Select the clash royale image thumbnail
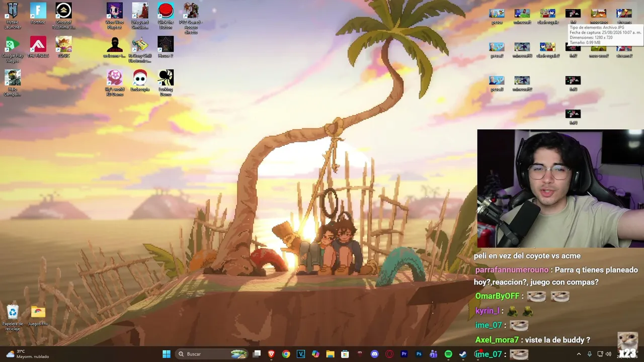Image resolution: width=644 pixels, height=362 pixels. point(547,17)
